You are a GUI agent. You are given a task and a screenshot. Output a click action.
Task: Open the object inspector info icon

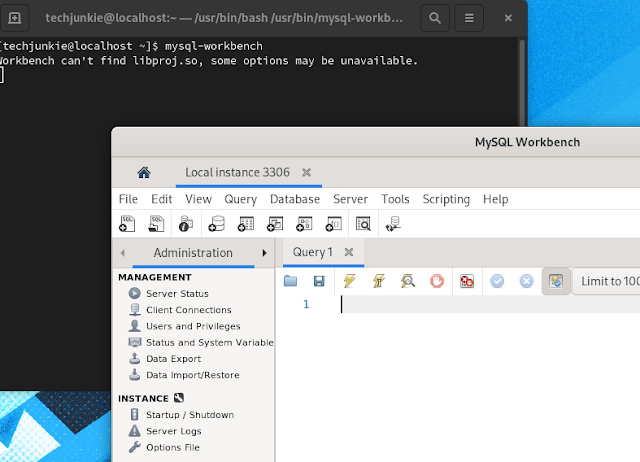[x=186, y=224]
